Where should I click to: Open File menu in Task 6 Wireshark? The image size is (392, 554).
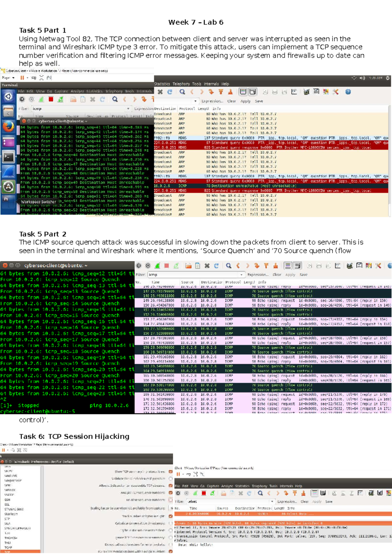177,486
